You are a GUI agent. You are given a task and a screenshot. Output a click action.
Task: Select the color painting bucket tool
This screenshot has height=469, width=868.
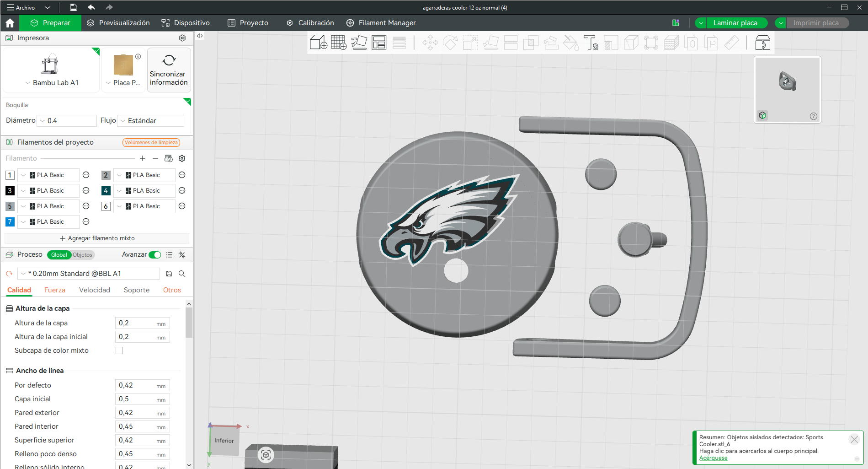pyautogui.click(x=571, y=43)
